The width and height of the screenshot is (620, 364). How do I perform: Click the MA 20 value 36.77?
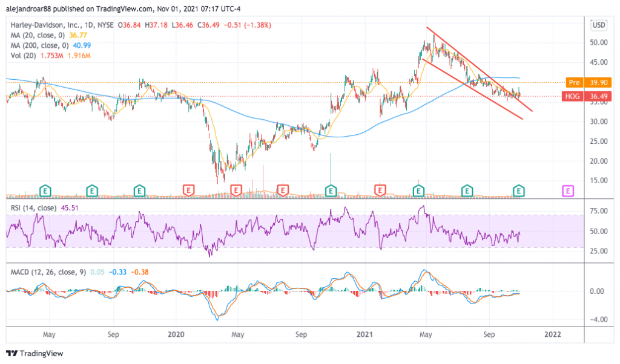78,35
